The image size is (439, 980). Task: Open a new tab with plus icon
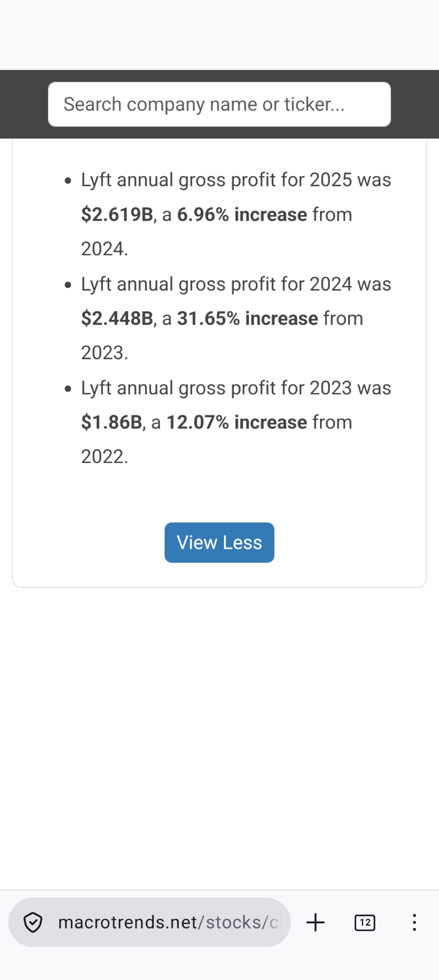[316, 922]
